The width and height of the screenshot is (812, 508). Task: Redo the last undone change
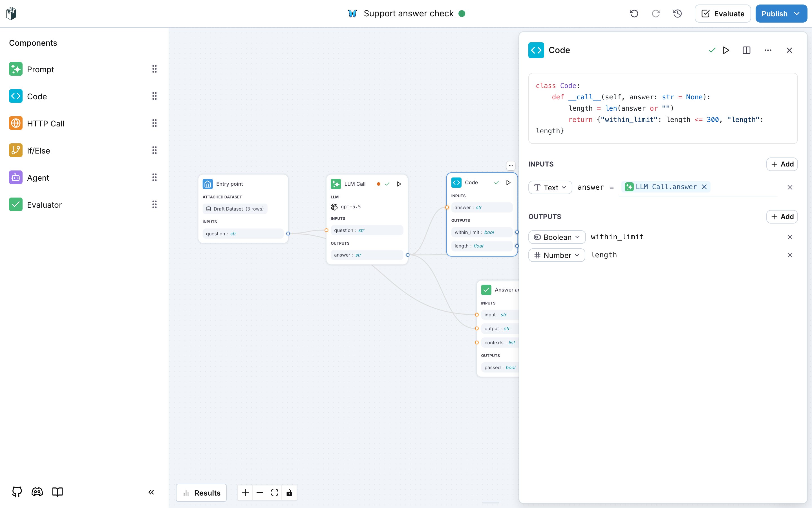pos(656,14)
